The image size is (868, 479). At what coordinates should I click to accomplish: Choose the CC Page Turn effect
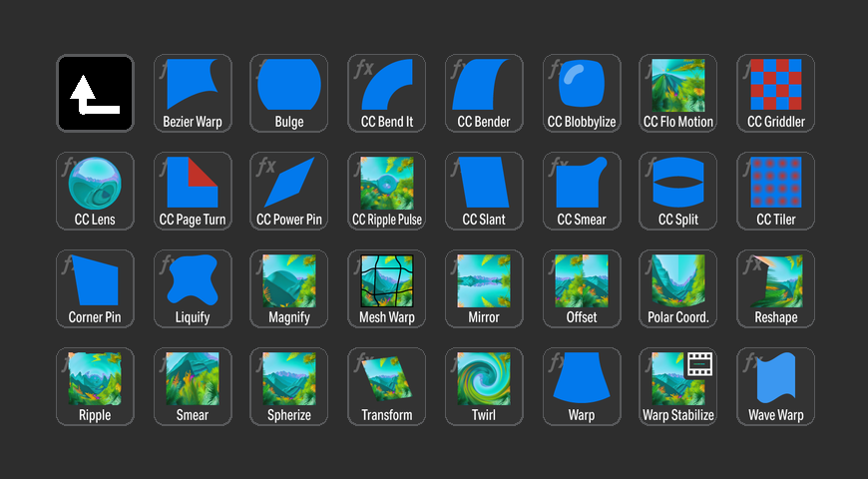(x=193, y=191)
